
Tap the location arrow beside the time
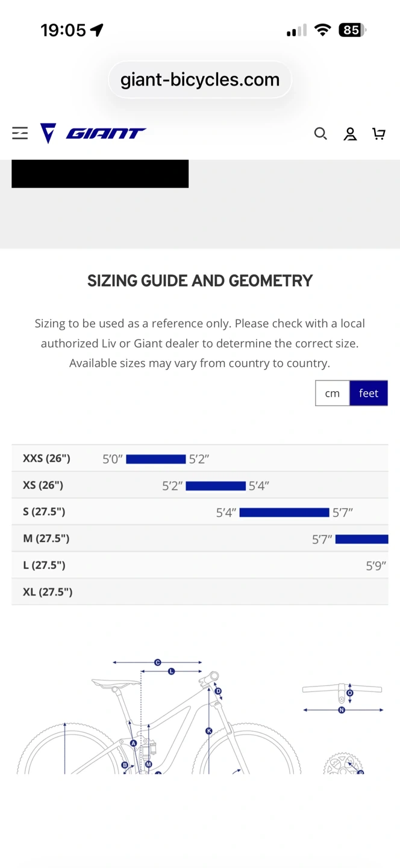pyautogui.click(x=97, y=30)
